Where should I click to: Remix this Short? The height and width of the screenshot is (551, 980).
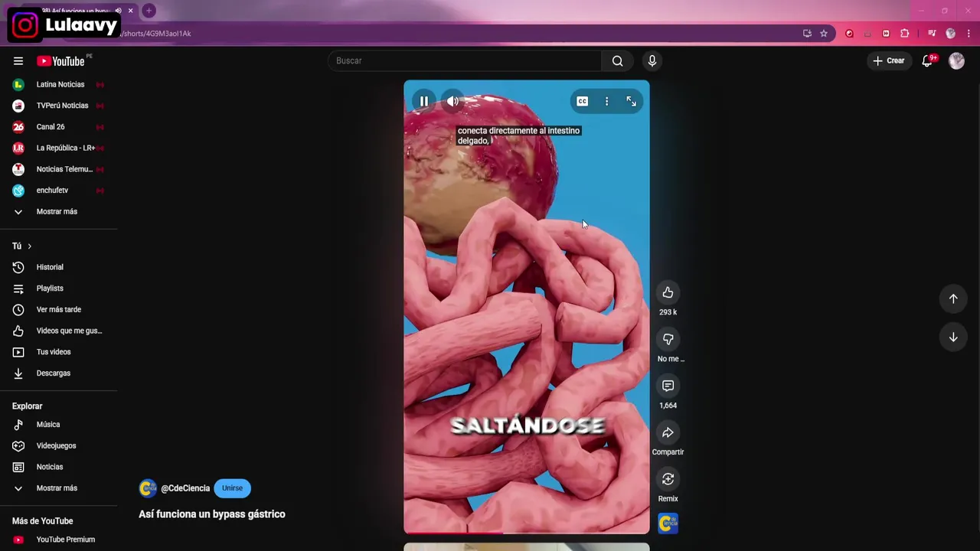point(668,479)
